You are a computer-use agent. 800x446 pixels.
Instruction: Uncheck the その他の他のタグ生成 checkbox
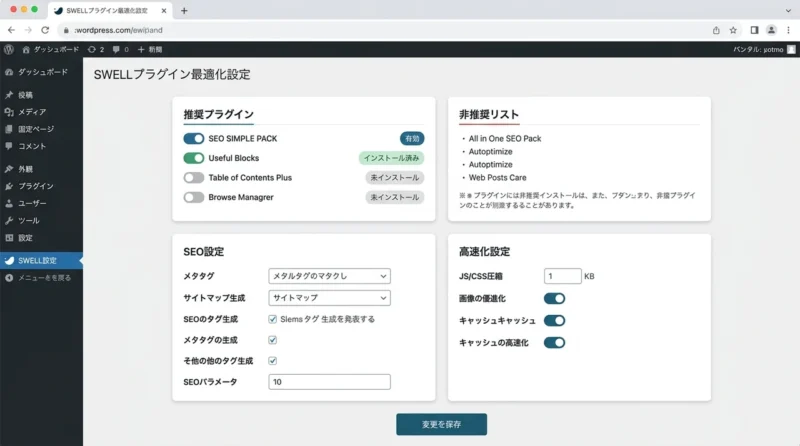pos(272,361)
